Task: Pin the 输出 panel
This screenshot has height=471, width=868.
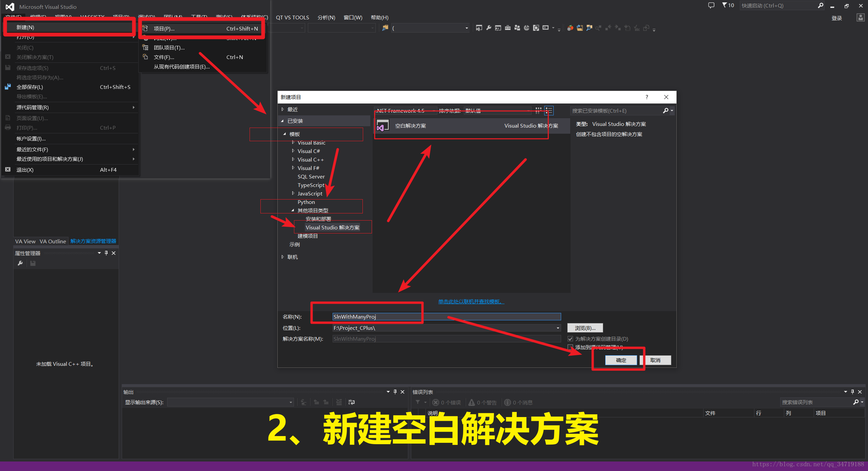Action: tap(395, 392)
